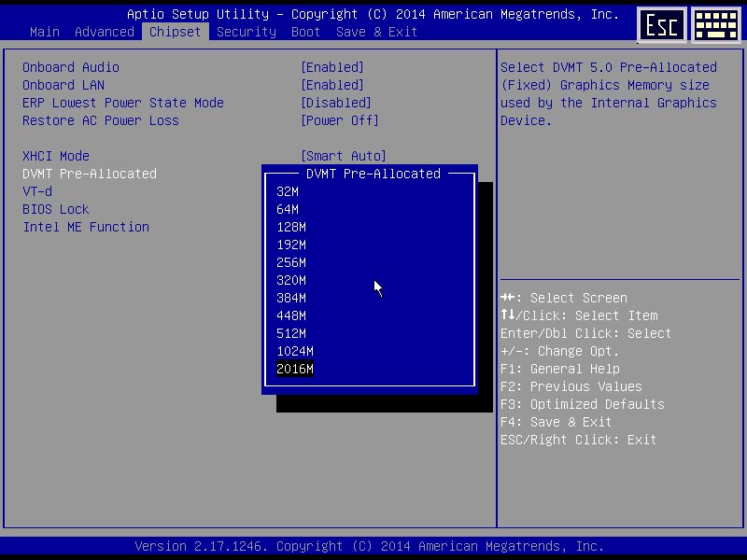This screenshot has width=747, height=560.
Task: Click the Esc icon button
Action: [x=661, y=25]
